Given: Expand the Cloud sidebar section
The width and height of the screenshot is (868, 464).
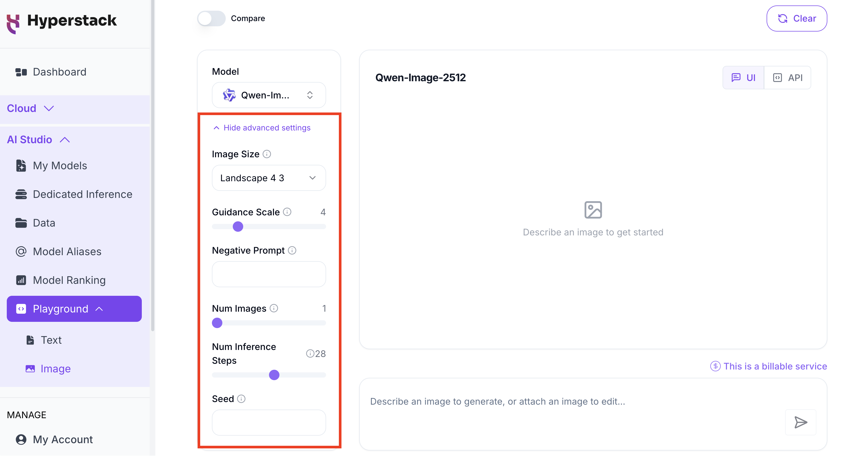Looking at the screenshot, I should (30, 108).
